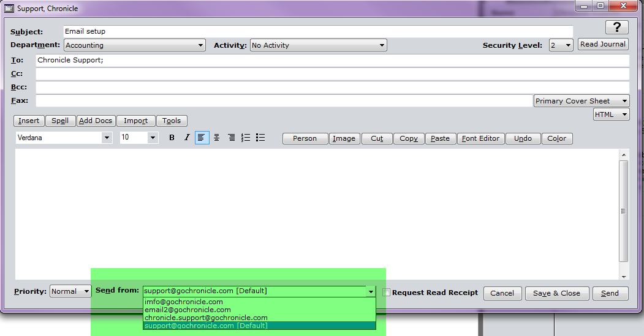644x336 pixels.
Task: Click the To: label link
Action: pos(17,61)
